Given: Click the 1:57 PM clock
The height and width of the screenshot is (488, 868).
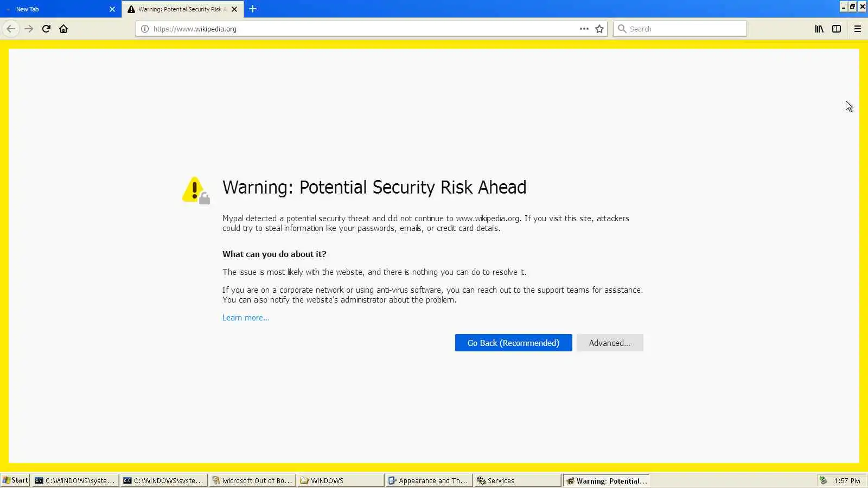Looking at the screenshot, I should (847, 480).
